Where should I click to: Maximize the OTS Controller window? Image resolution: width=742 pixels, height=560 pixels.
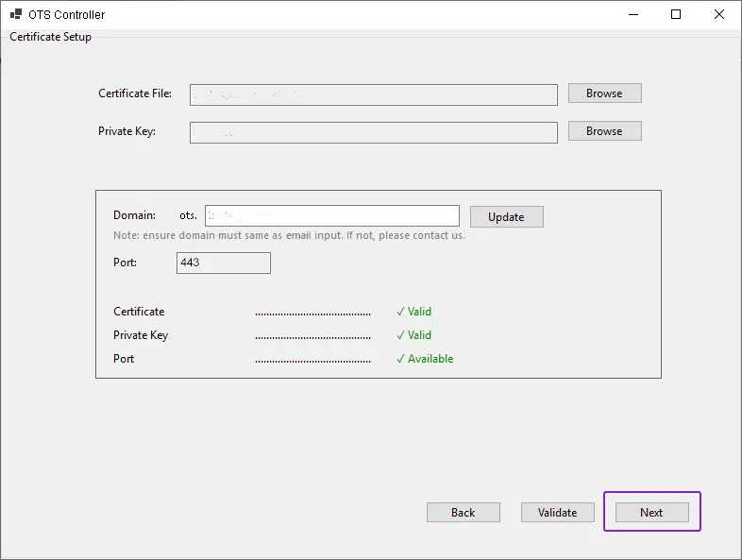(676, 15)
